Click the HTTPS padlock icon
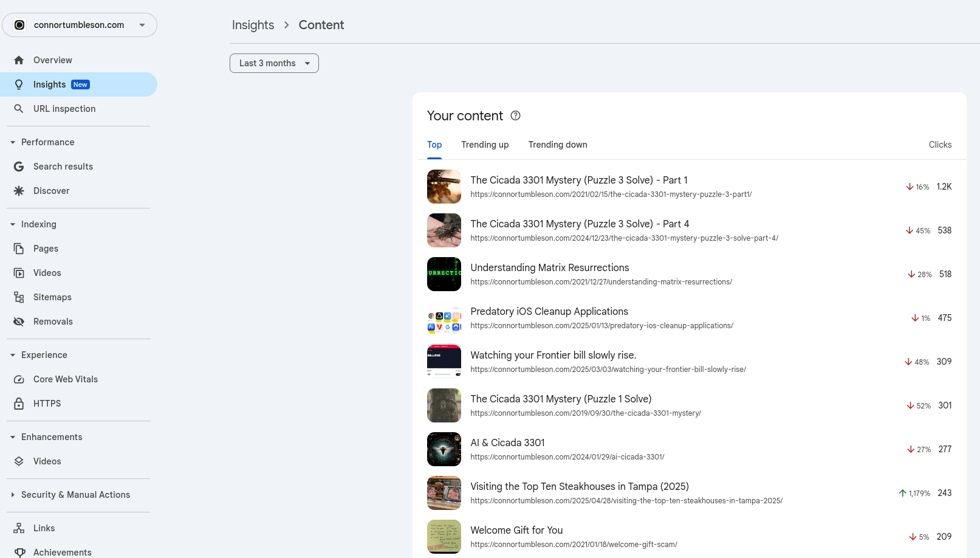This screenshot has width=980, height=558. 19,404
